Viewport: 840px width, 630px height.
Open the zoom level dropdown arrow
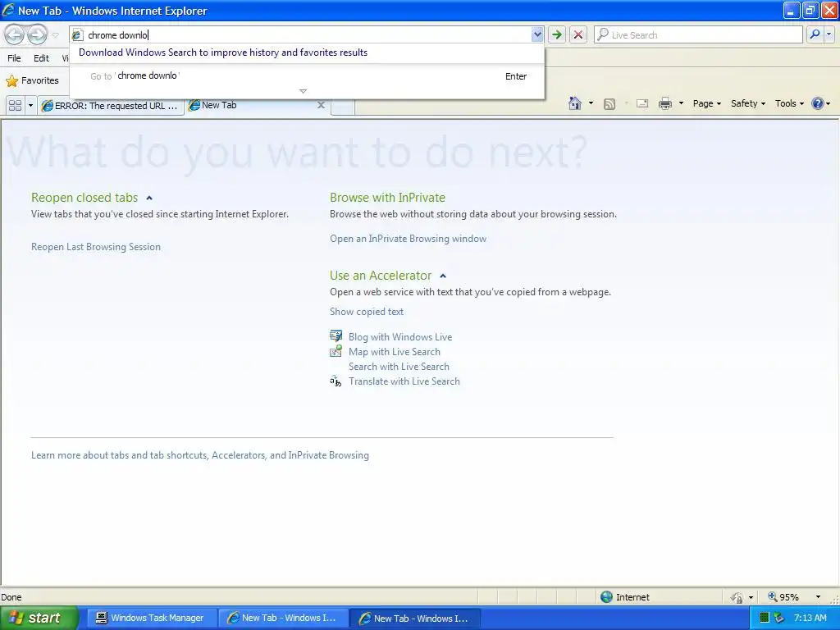tap(818, 597)
